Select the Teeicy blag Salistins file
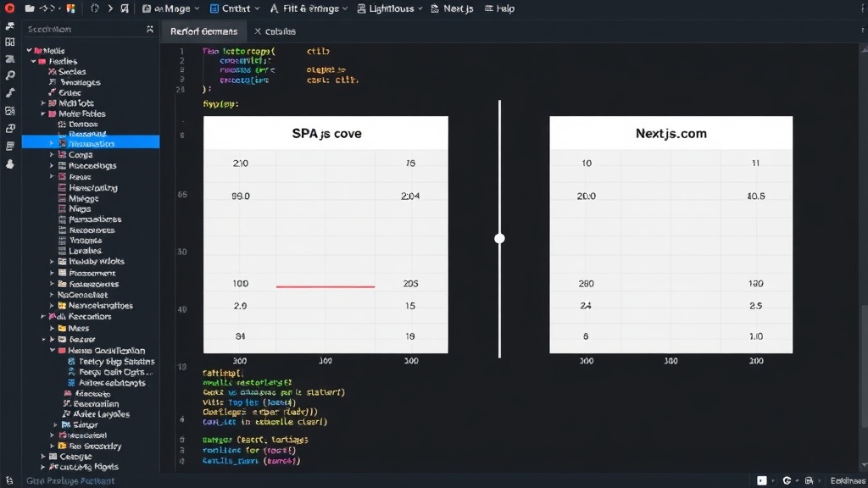The height and width of the screenshot is (488, 868). [112, 361]
